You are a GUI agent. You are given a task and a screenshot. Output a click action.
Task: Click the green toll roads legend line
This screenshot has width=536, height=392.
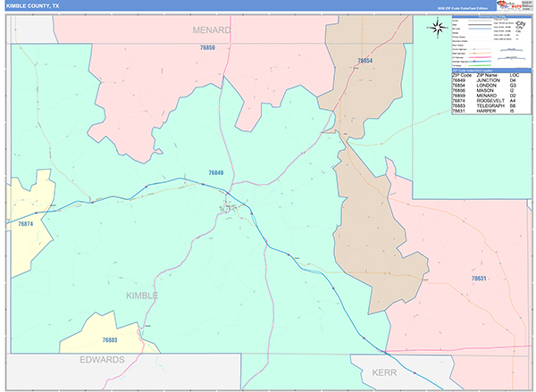point(480,65)
